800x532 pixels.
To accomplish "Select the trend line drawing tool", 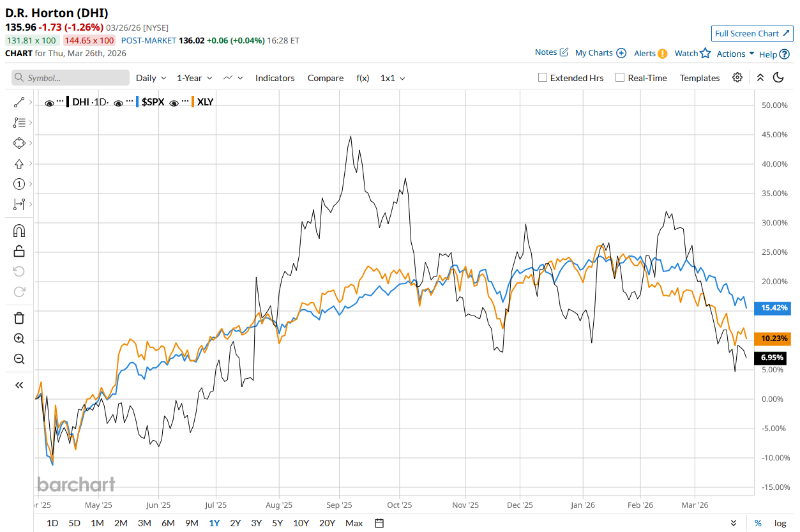I will (19, 102).
